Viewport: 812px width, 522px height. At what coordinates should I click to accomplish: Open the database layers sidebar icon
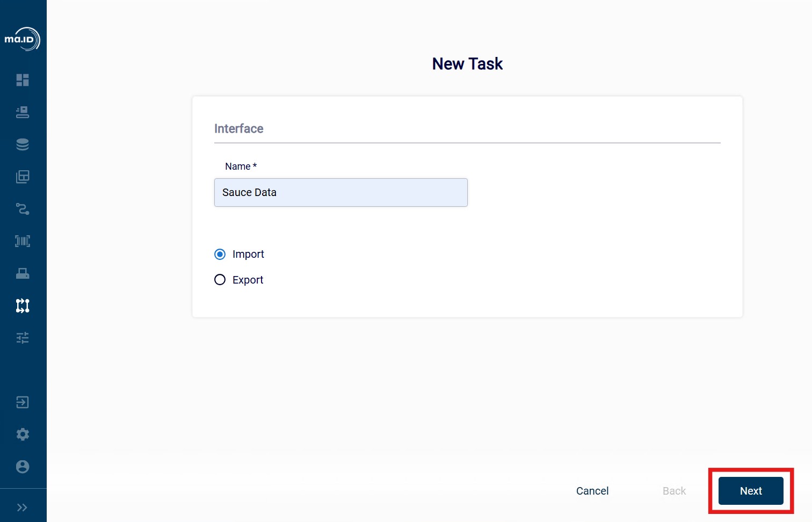23,144
